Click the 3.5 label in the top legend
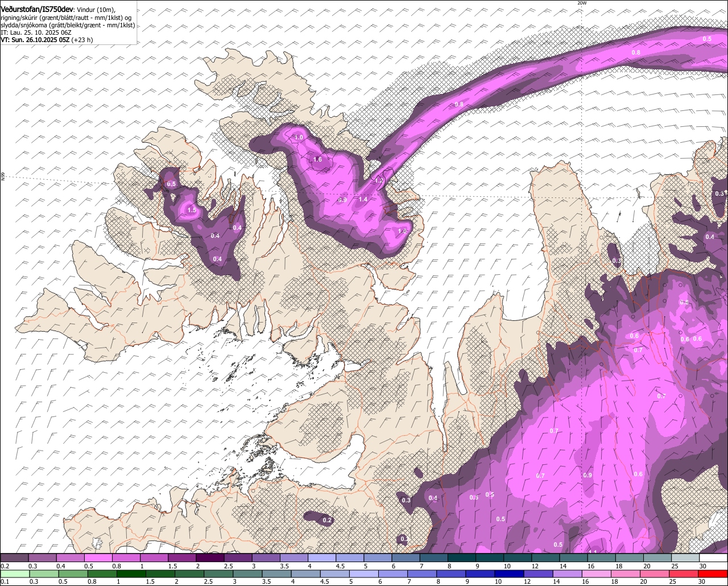Screen dimensions: 728x586 tap(284, 566)
